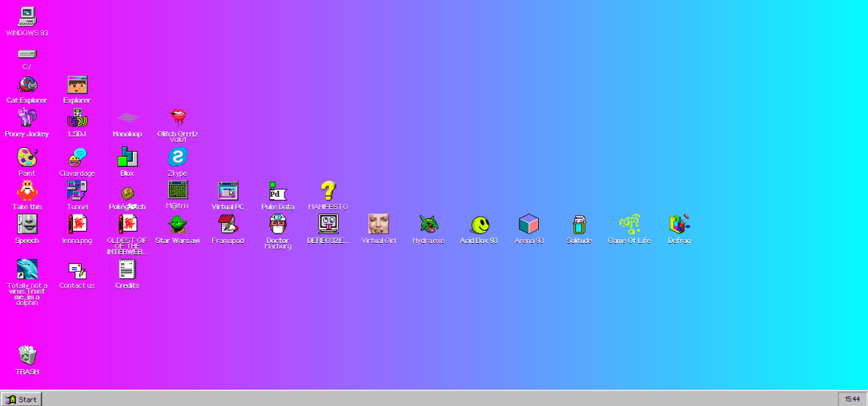
Task: Open the Contact us shortcut icon
Action: (77, 270)
